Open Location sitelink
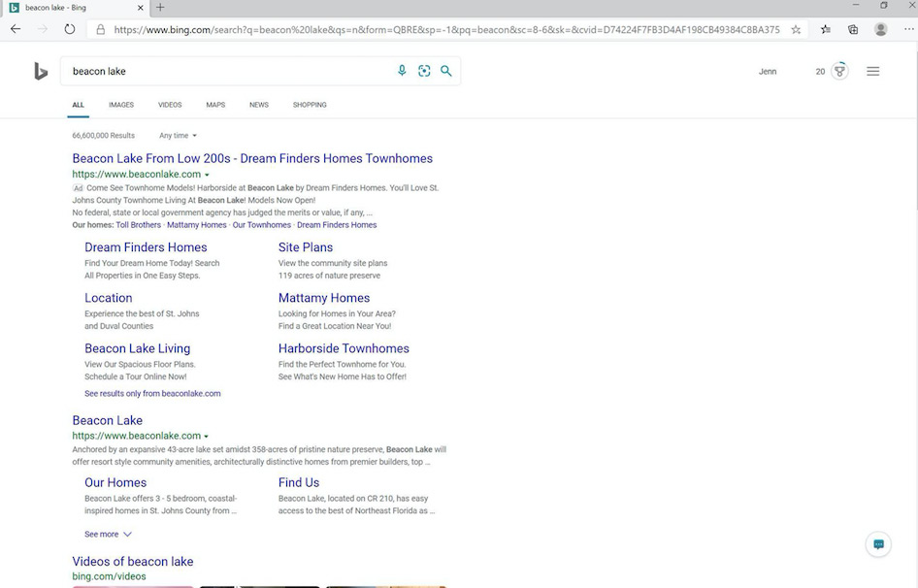918x588 pixels. pyautogui.click(x=109, y=298)
